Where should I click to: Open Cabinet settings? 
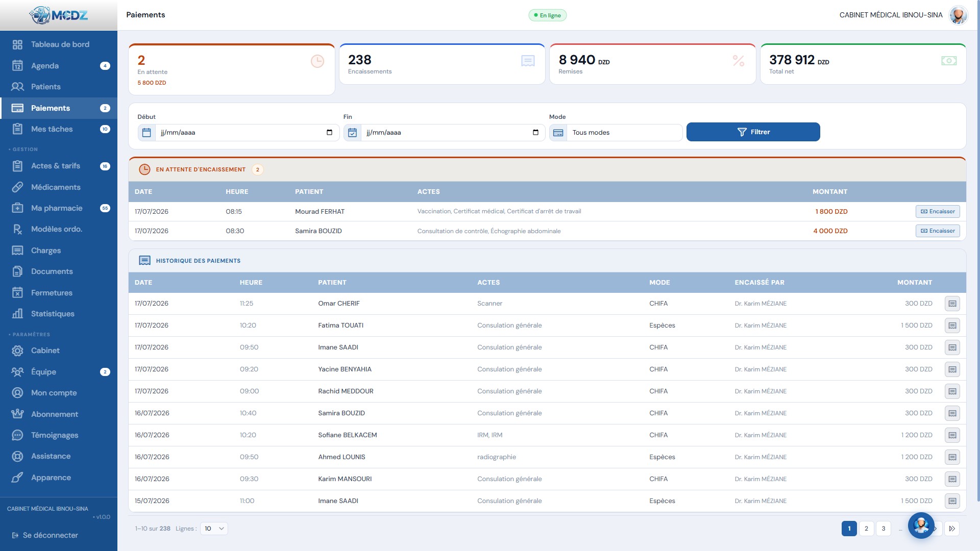pyautogui.click(x=59, y=350)
